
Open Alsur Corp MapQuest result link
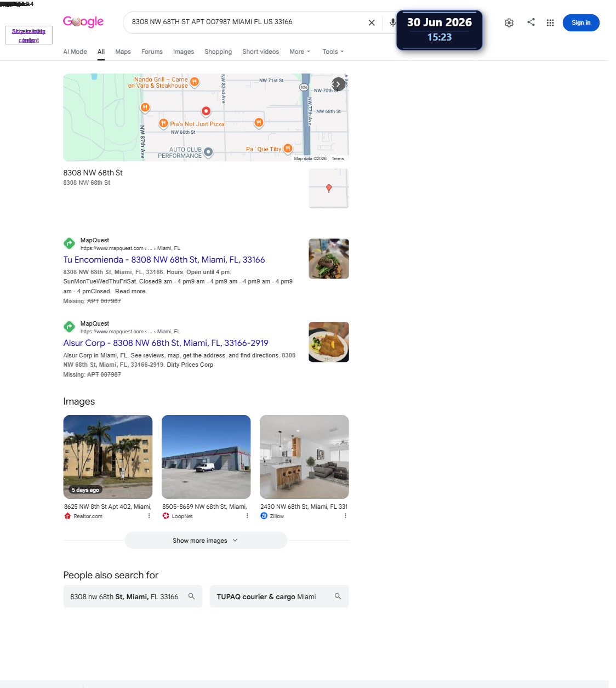click(x=166, y=343)
